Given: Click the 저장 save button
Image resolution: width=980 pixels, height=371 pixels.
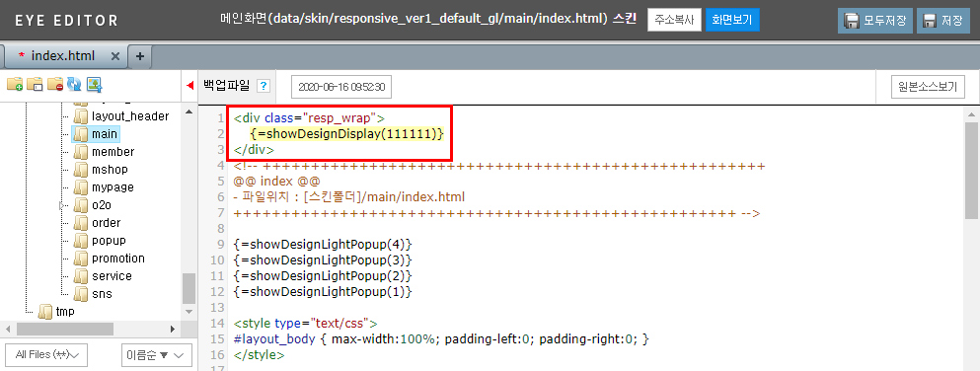Looking at the screenshot, I should click(943, 20).
